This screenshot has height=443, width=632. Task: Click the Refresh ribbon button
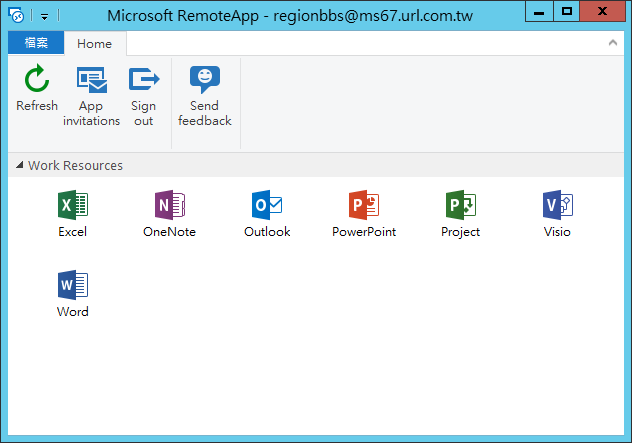tap(37, 88)
